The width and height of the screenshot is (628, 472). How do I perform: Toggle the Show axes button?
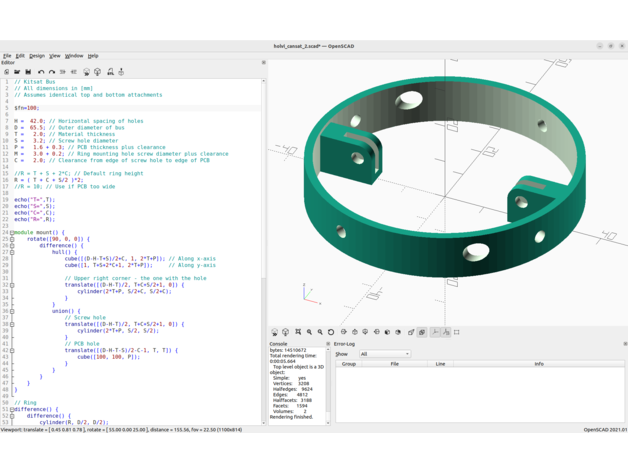pos(435,332)
